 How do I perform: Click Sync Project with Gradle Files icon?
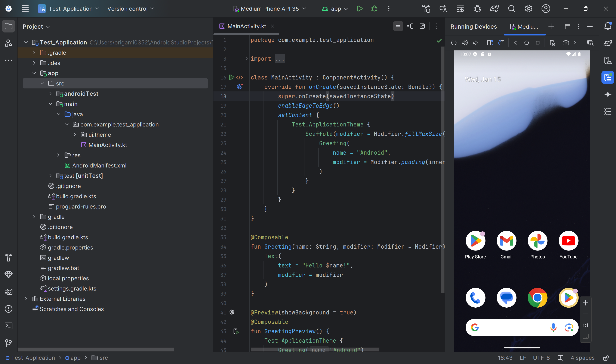click(x=494, y=9)
